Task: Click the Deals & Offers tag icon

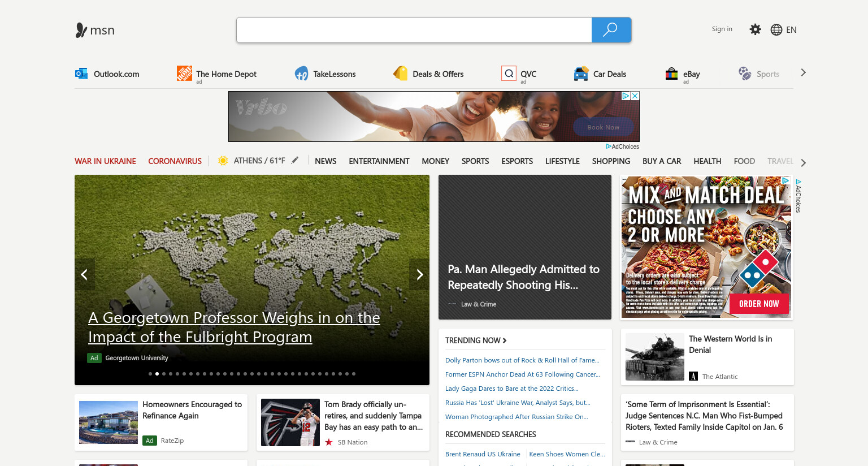Action: click(401, 73)
